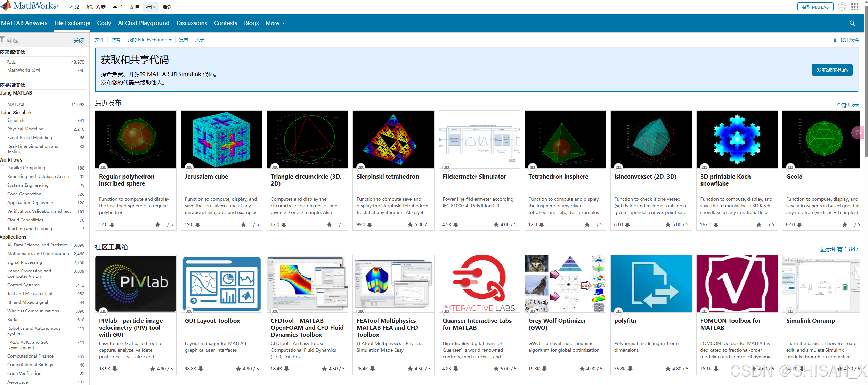Open the Cody tab
This screenshot has height=385, width=868.
click(x=104, y=23)
